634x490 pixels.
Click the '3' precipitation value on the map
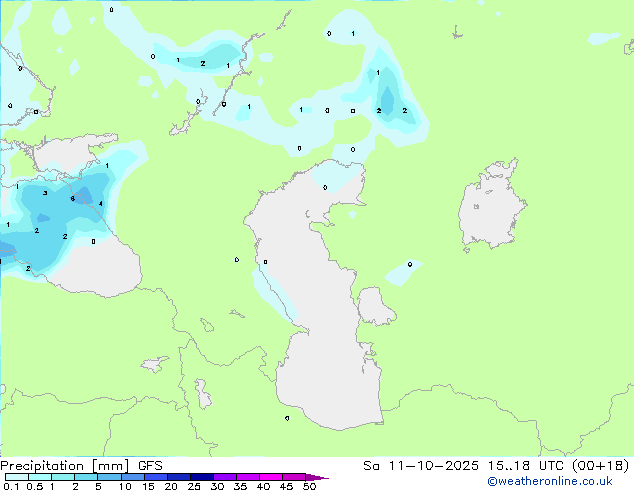pos(45,193)
